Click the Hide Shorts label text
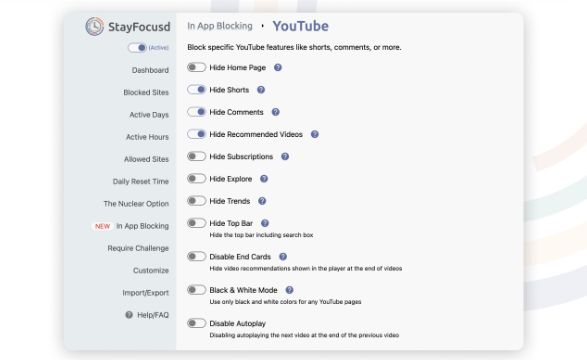Image resolution: width=587 pixels, height=360 pixels. click(229, 90)
